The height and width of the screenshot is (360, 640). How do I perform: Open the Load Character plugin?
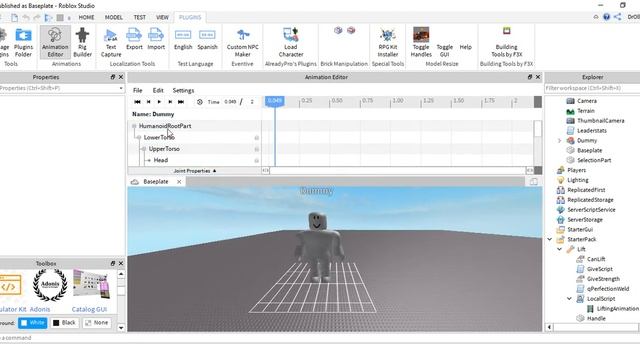(291, 42)
